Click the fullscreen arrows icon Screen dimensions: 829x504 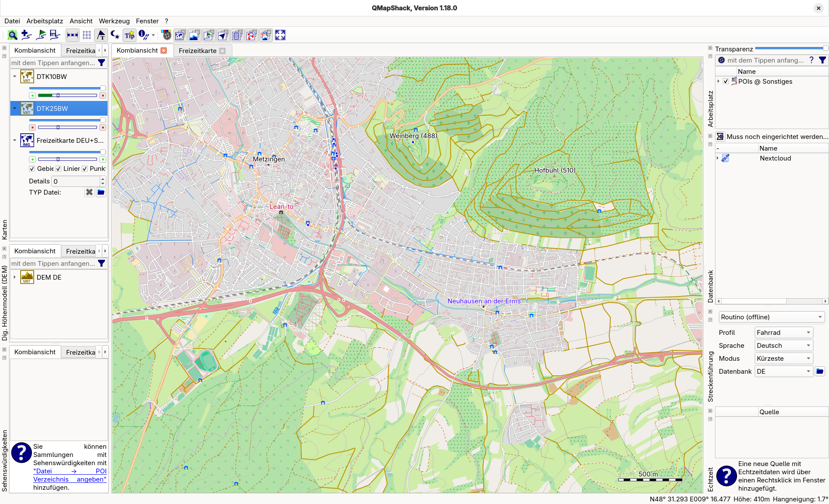[x=280, y=35]
